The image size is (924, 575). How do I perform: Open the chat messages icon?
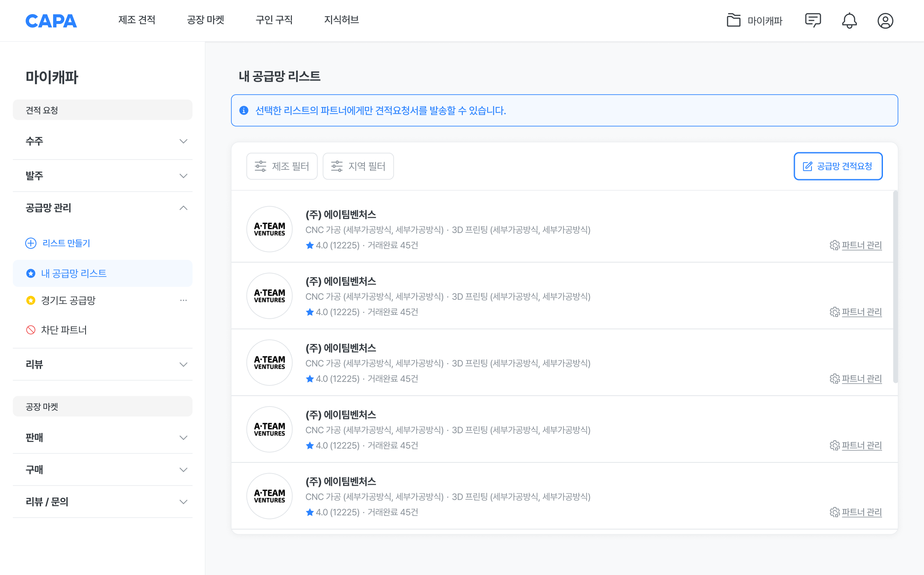click(813, 20)
